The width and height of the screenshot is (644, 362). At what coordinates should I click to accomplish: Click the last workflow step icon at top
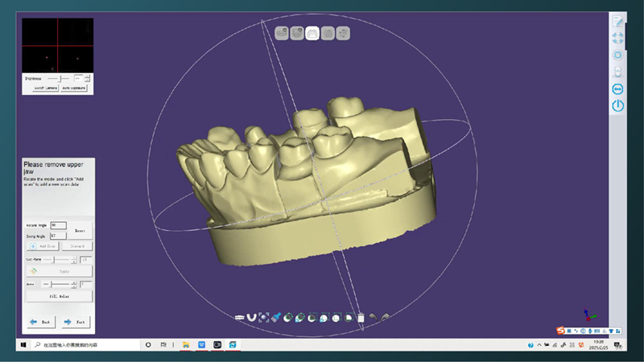(343, 33)
